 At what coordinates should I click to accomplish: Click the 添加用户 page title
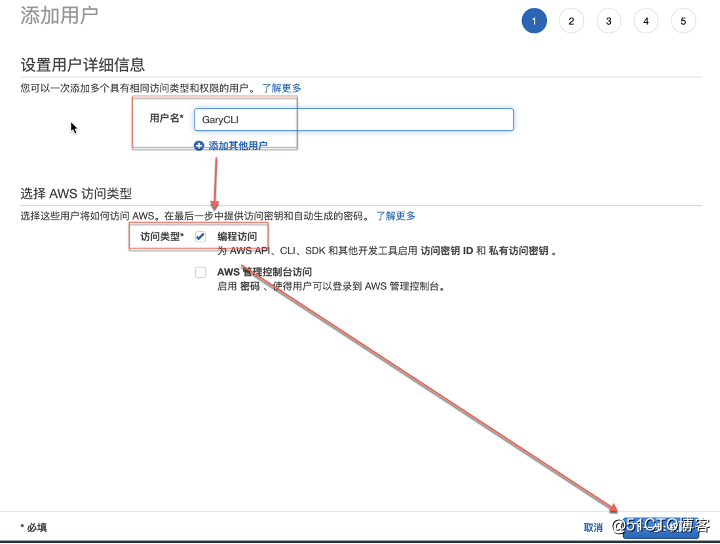[x=59, y=16]
